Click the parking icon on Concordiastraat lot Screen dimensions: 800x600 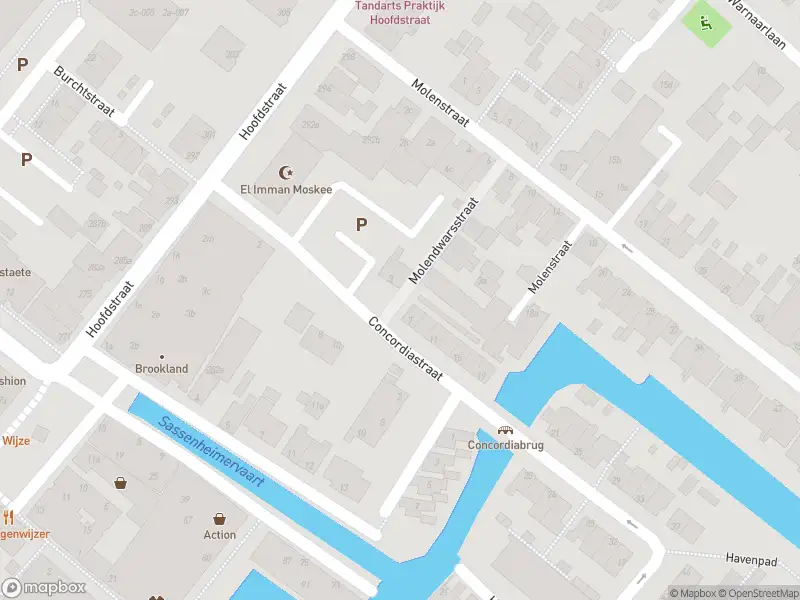pos(361,224)
